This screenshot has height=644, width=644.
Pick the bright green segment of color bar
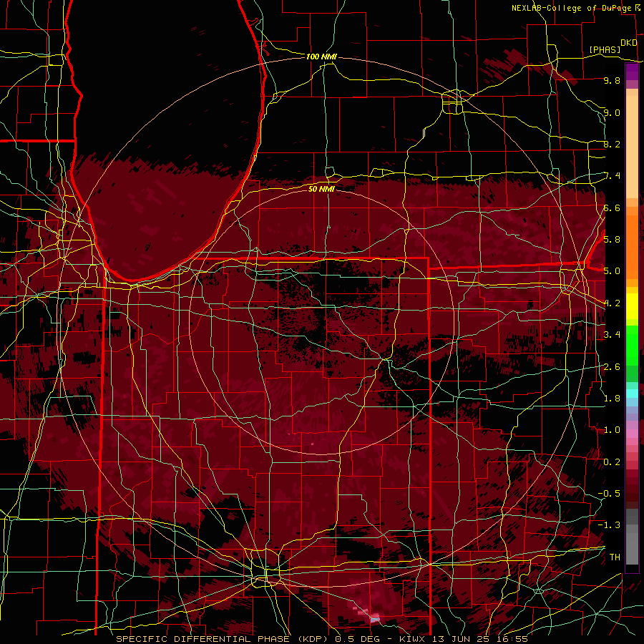point(632,345)
